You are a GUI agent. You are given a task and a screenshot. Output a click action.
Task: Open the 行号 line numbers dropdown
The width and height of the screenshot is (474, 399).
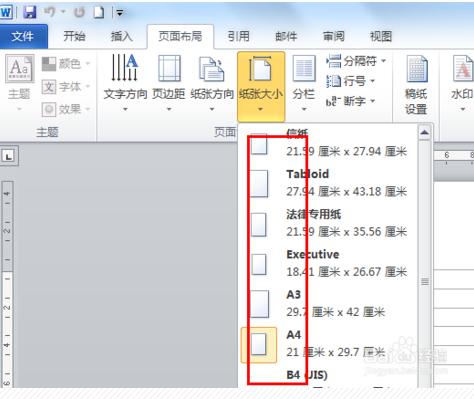351,81
